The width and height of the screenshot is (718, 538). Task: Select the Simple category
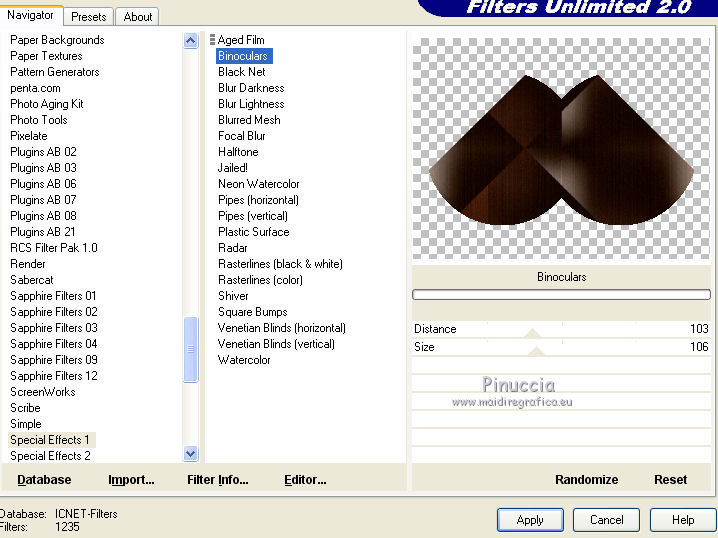pyautogui.click(x=26, y=424)
